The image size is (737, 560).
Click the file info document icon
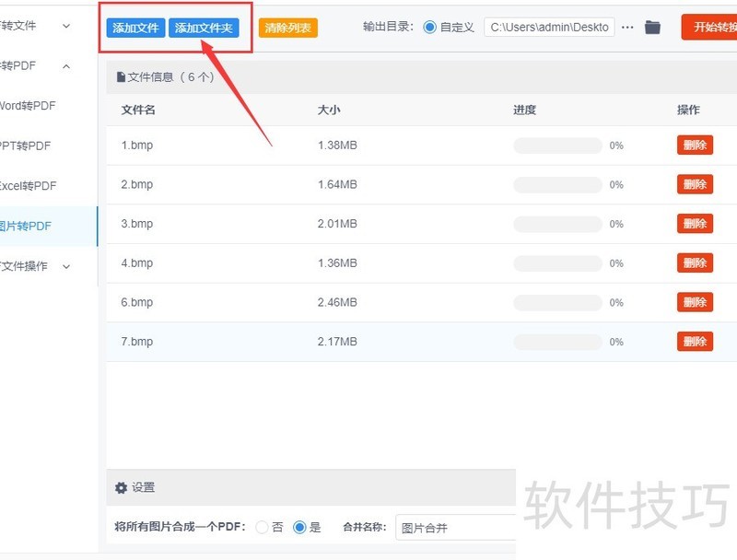tap(121, 77)
